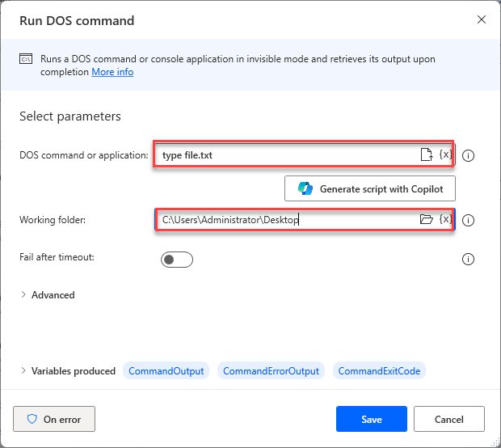Select the CommandExitCode variable
The height and width of the screenshot is (448, 501).
coord(379,371)
